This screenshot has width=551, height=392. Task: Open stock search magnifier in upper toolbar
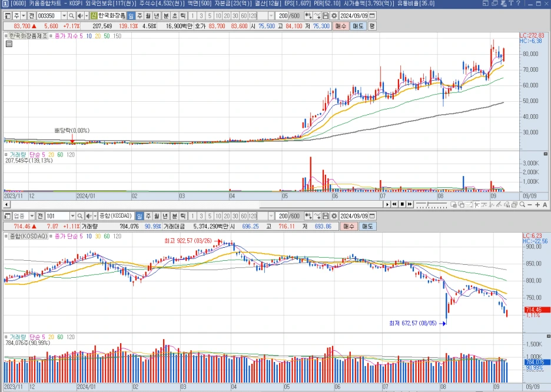(71, 16)
